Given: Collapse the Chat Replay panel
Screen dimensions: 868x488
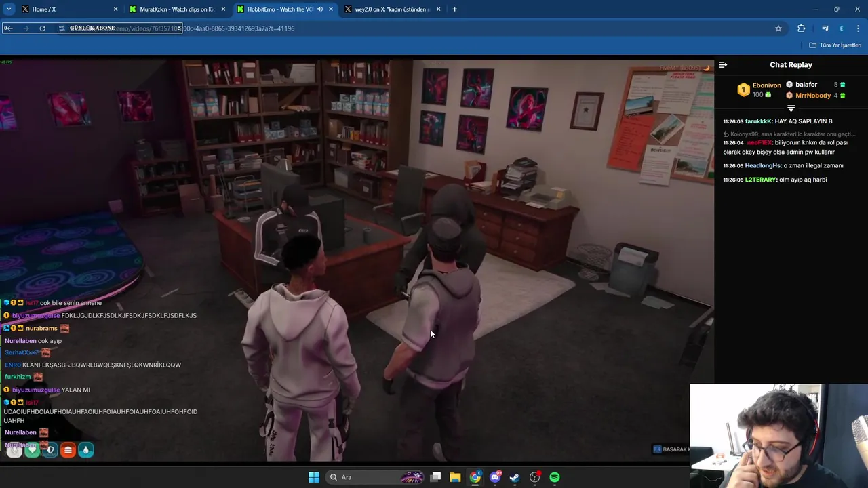Looking at the screenshot, I should click(x=723, y=65).
